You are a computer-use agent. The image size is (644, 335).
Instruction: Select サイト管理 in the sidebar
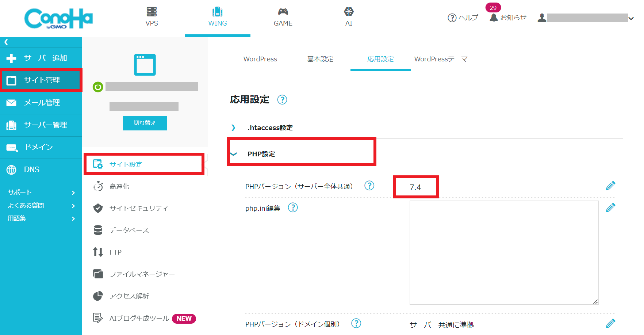click(x=41, y=80)
